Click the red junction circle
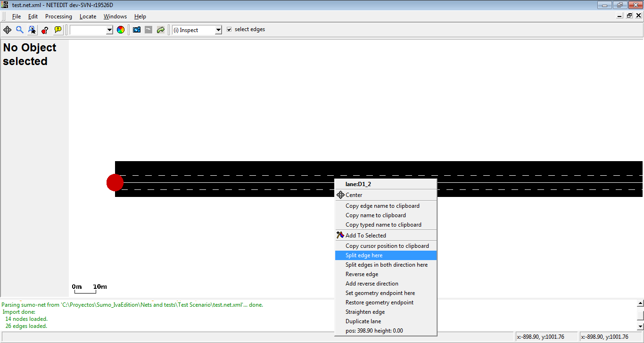The image size is (644, 343). (115, 182)
